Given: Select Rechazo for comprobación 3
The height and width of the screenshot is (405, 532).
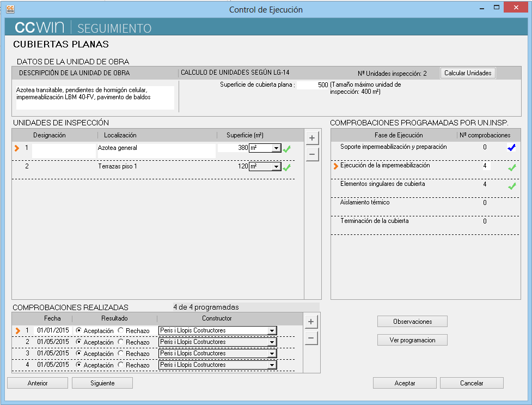Looking at the screenshot, I should coord(120,353).
